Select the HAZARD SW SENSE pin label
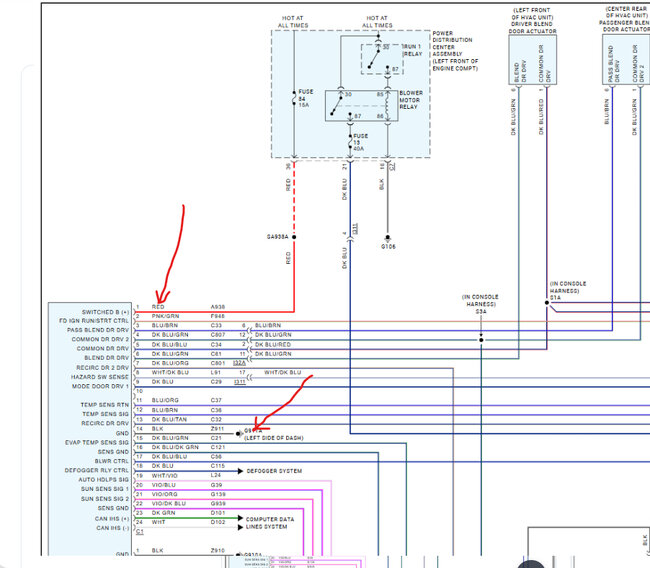This screenshot has height=568, width=650. pos(99,377)
